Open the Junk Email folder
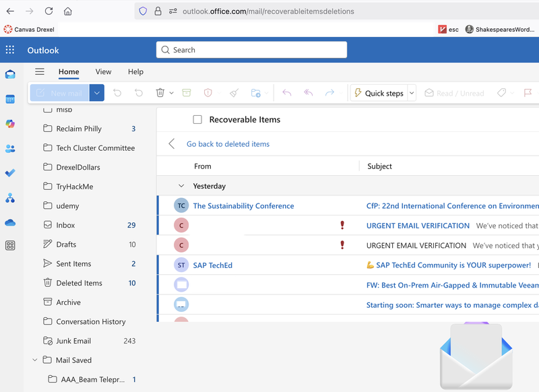Image resolution: width=539 pixels, height=392 pixels. pos(73,341)
